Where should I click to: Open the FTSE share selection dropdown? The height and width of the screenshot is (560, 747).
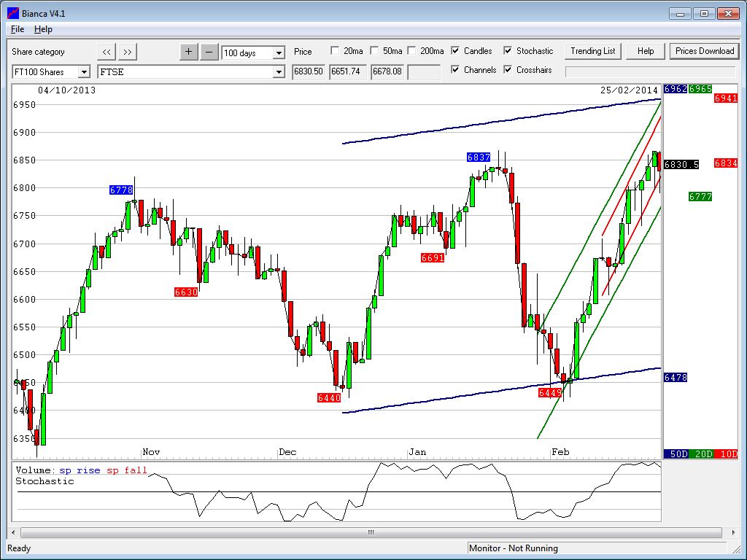278,72
